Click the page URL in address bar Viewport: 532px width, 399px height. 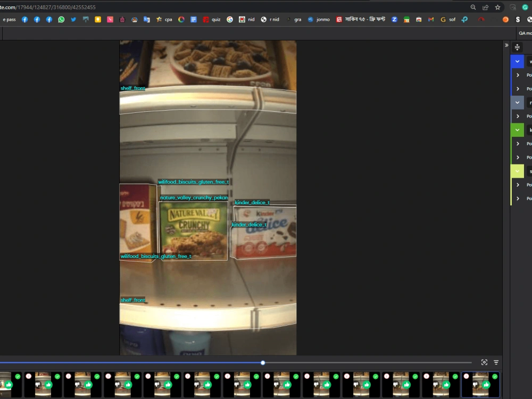47,7
